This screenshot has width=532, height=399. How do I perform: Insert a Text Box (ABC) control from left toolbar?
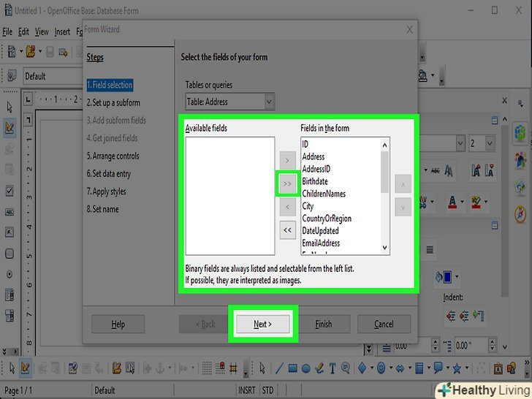click(x=9, y=212)
